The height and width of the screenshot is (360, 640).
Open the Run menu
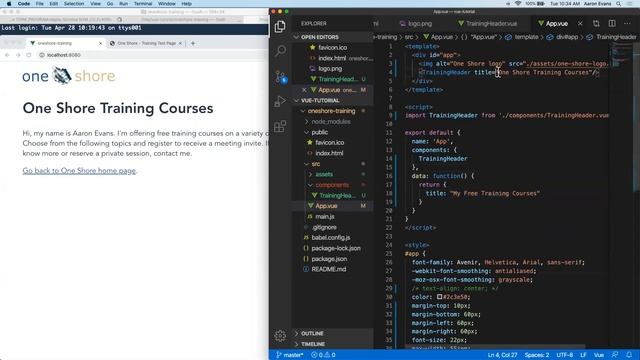123,4
